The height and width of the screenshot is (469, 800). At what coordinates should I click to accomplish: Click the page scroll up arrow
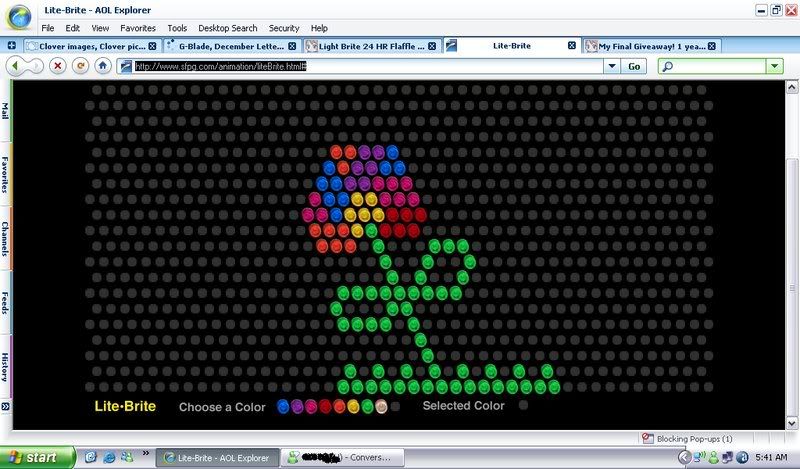[x=792, y=87]
